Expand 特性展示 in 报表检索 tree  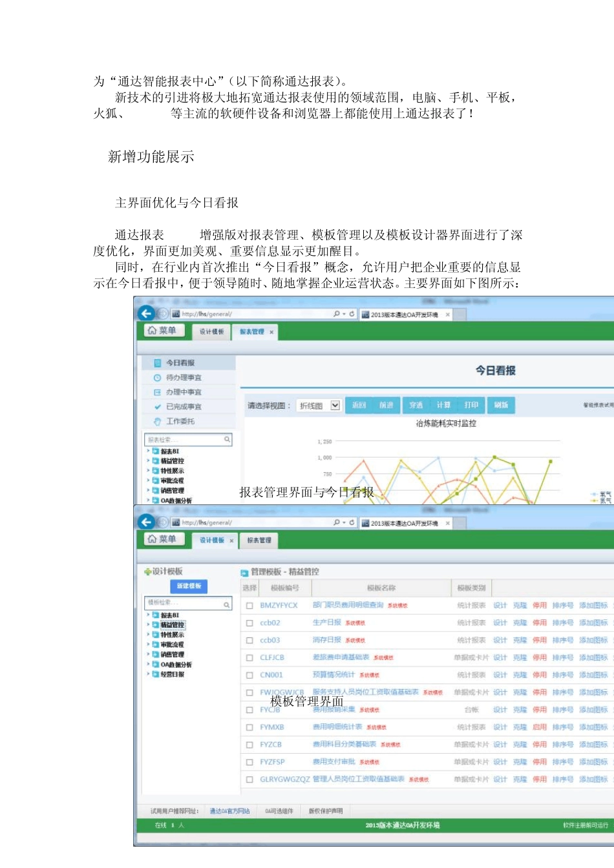[148, 470]
